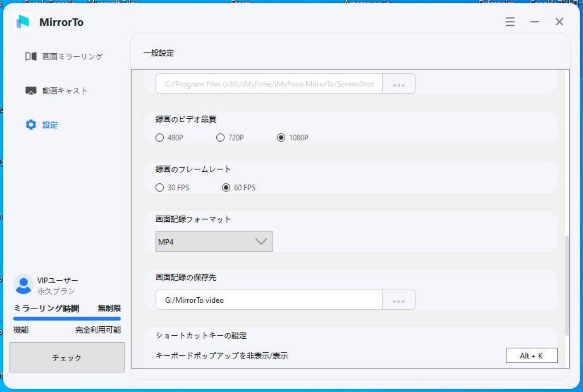583x392 pixels.
Task: Minimize the MirrorTo window
Action: [x=535, y=22]
